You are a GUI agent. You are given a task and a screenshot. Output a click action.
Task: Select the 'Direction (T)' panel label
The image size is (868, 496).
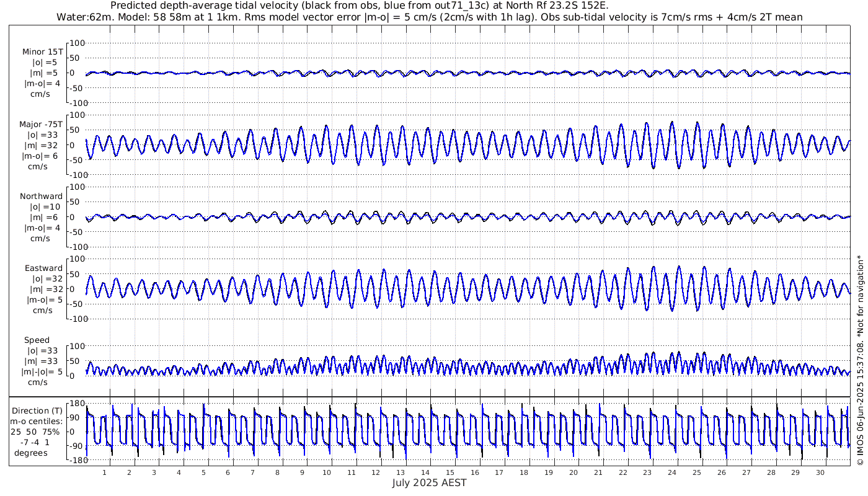38,411
